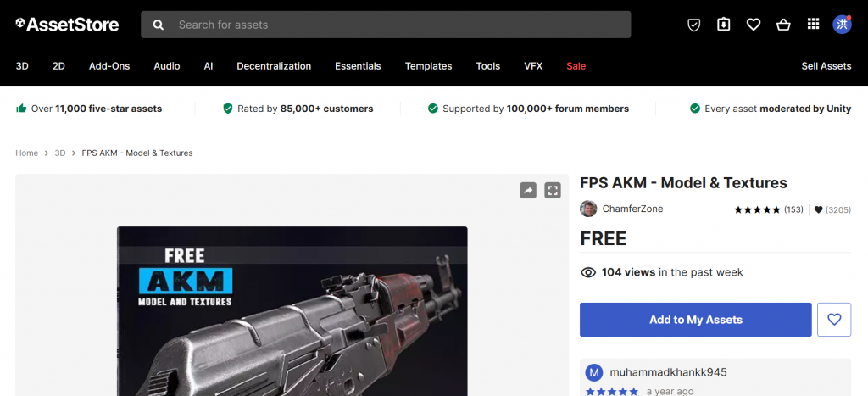
Task: Click the FPS AKM breadcrumb text
Action: [137, 153]
